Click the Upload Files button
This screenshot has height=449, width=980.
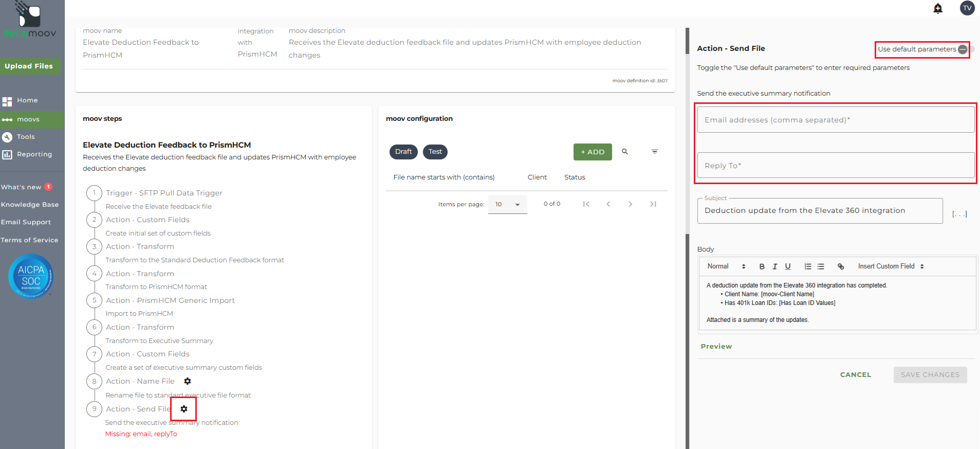click(x=29, y=66)
